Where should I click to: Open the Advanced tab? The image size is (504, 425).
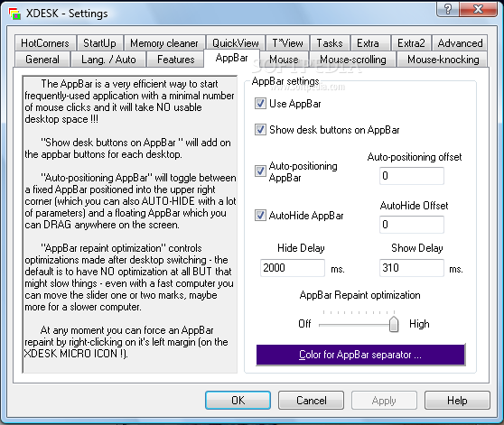click(460, 43)
